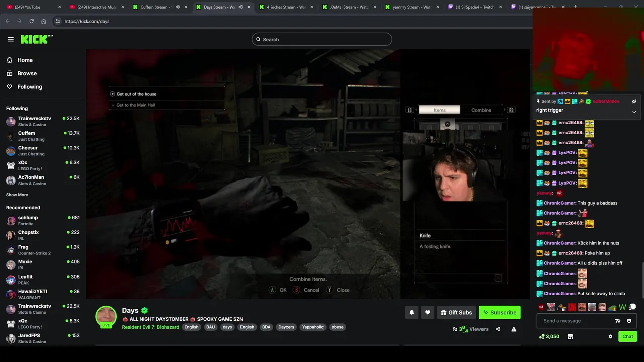Open the Resident Evil 7: Biohazard category
The width and height of the screenshot is (644, 362).
(x=150, y=327)
